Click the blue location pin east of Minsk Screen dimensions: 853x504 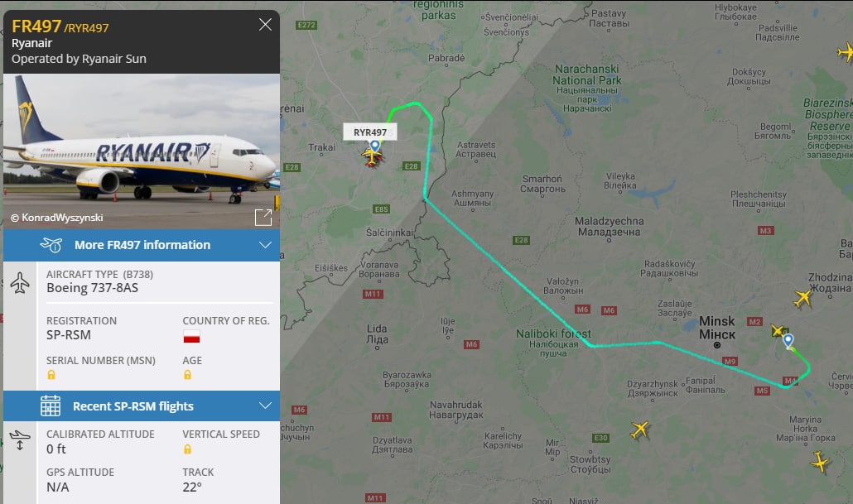[788, 342]
